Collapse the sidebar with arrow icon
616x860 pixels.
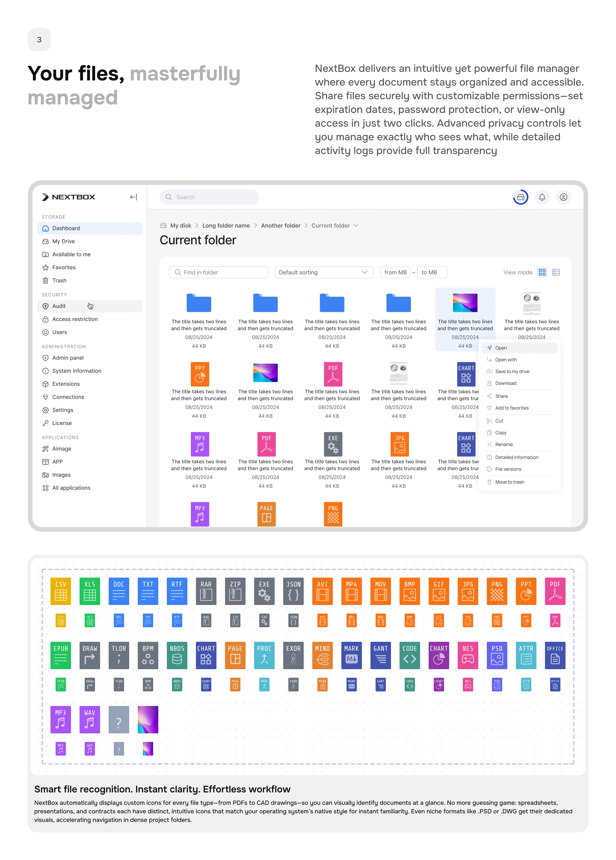pyautogui.click(x=133, y=197)
